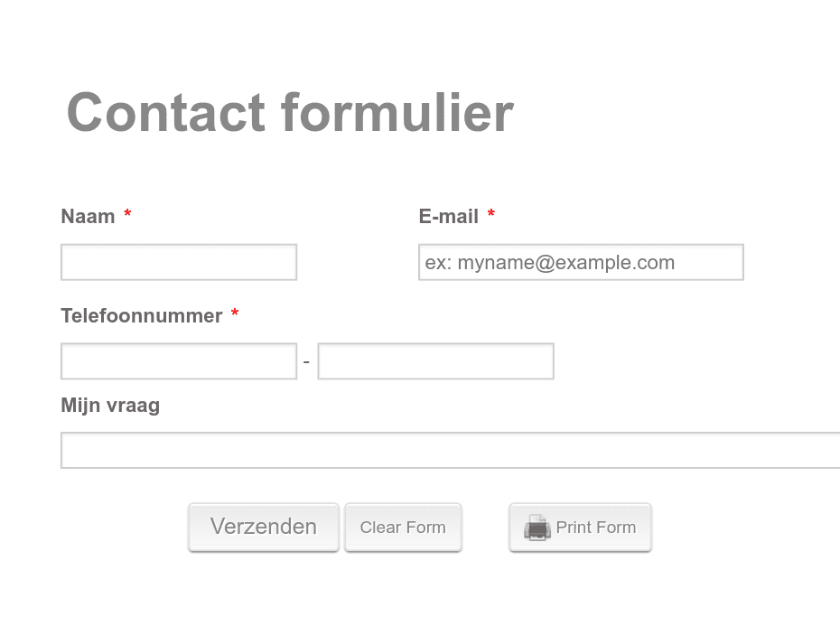
Task: Select the second Telefoonnummer box after the dash
Action: 436,361
